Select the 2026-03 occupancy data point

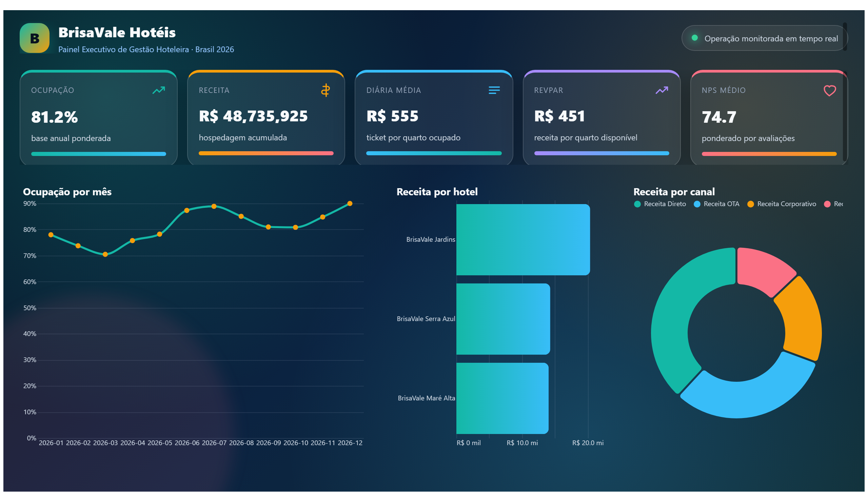105,255
